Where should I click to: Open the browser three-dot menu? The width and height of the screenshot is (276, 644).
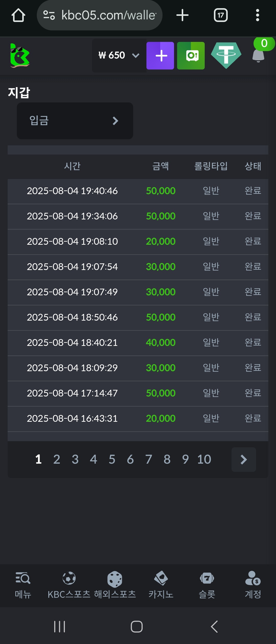[x=257, y=15]
